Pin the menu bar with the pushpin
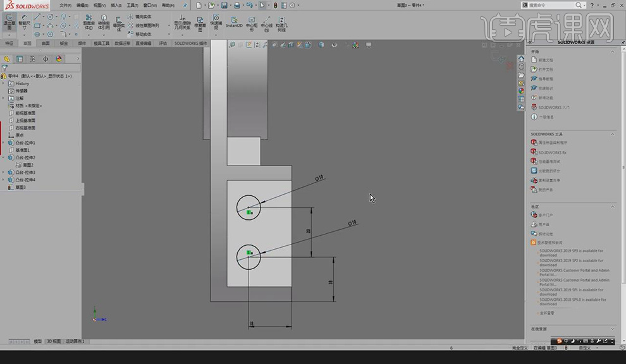This screenshot has width=626, height=364. pos(185,5)
